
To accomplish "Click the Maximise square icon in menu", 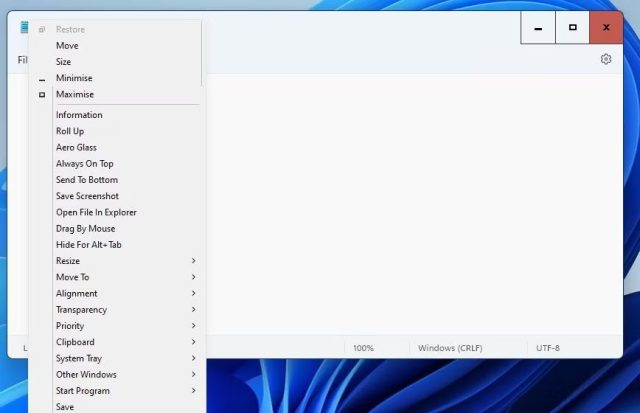I will point(42,95).
